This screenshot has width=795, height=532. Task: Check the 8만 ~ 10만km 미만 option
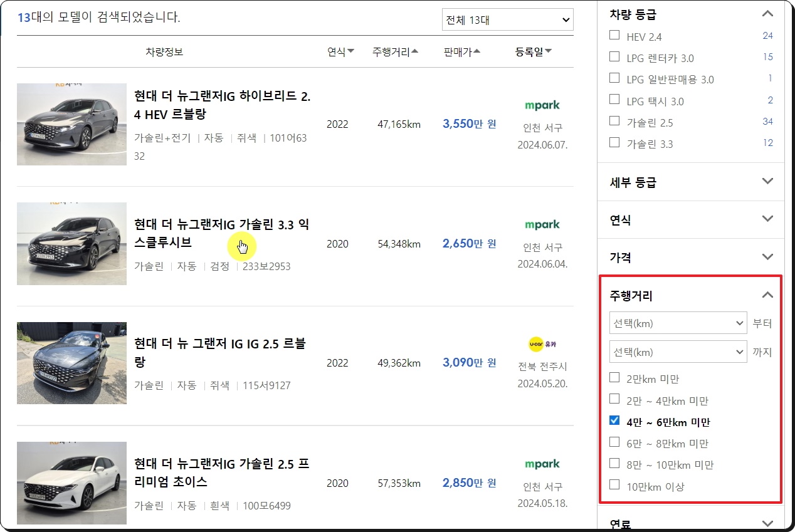coord(614,464)
